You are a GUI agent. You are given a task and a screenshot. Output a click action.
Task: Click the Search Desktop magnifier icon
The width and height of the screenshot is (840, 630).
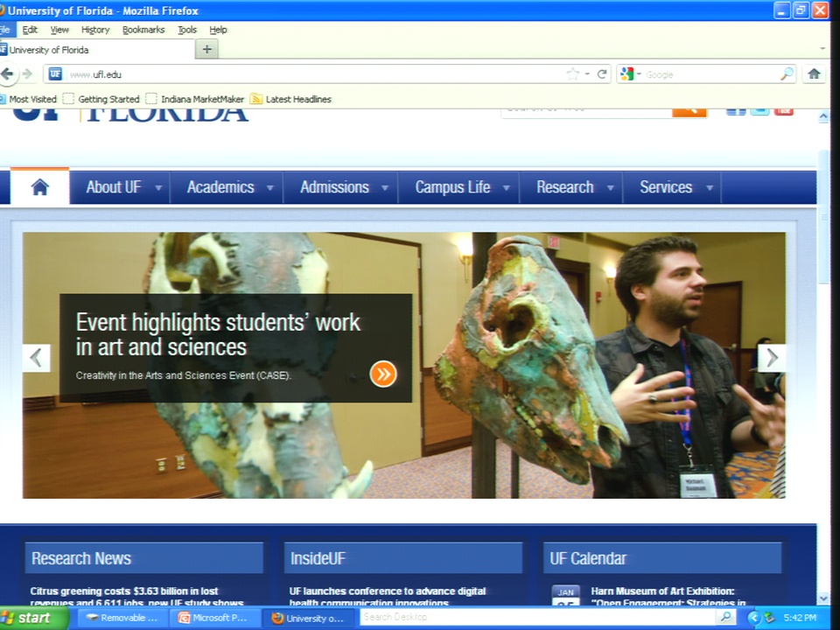point(725,617)
